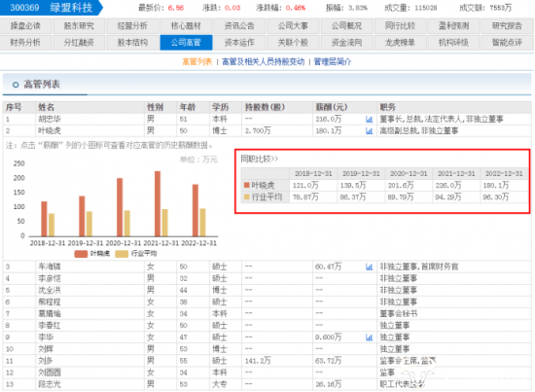
Task: Open the 经营分析 tab
Action: (x=132, y=26)
